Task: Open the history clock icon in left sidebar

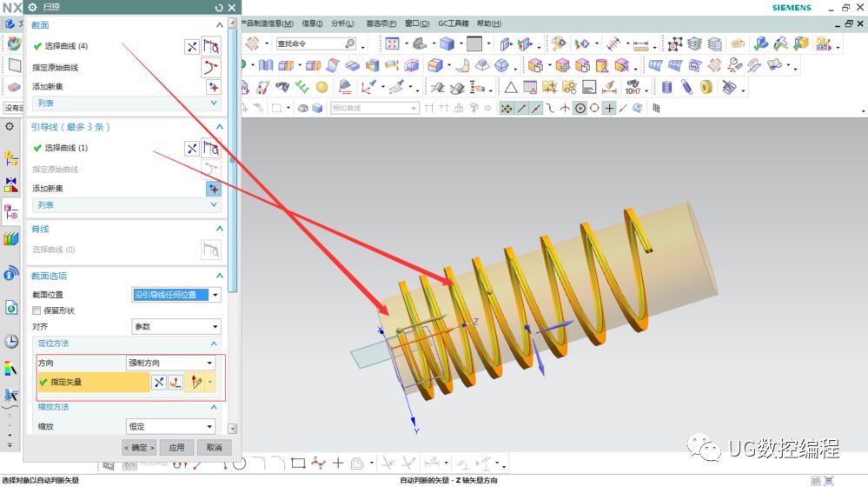Action: pos(11,341)
